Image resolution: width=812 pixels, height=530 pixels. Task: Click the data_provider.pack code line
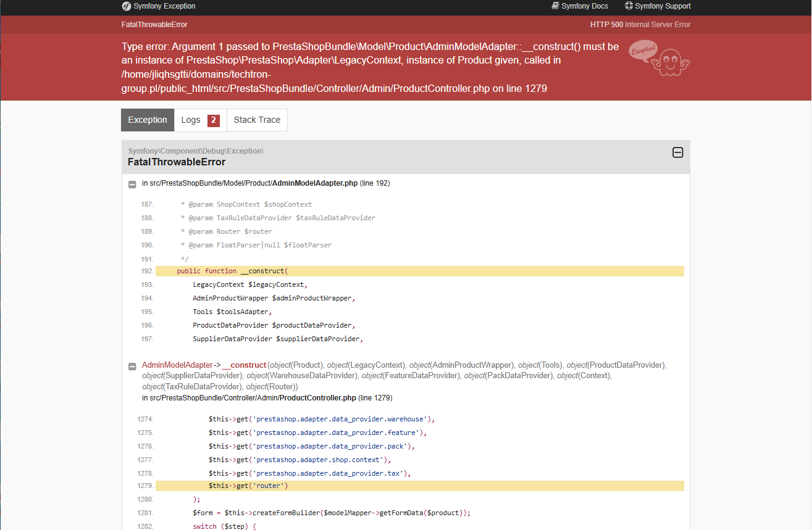click(x=312, y=447)
